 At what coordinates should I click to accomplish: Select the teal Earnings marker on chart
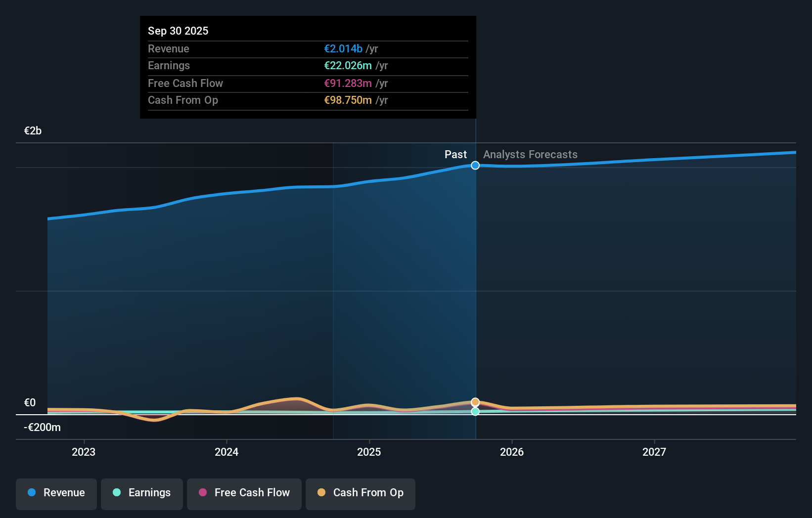pos(475,411)
